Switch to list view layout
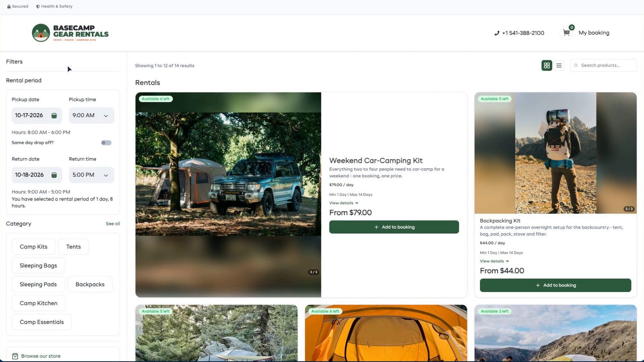 (x=559, y=65)
